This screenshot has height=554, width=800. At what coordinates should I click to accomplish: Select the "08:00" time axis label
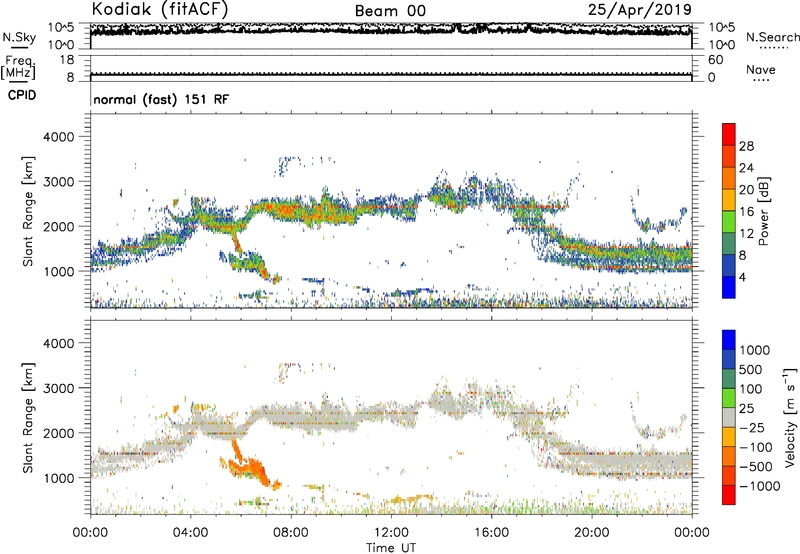pos(291,533)
